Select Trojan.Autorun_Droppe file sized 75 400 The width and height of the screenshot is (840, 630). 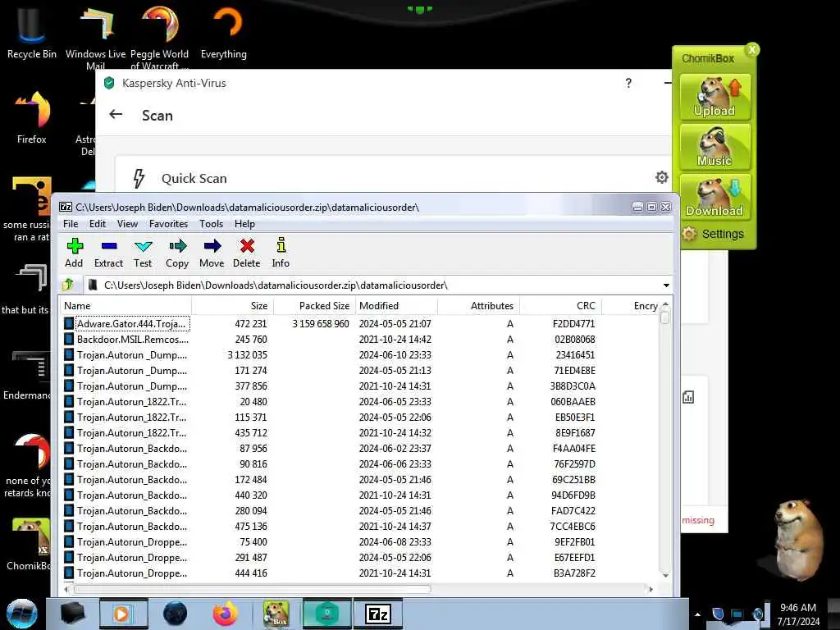tap(360, 541)
